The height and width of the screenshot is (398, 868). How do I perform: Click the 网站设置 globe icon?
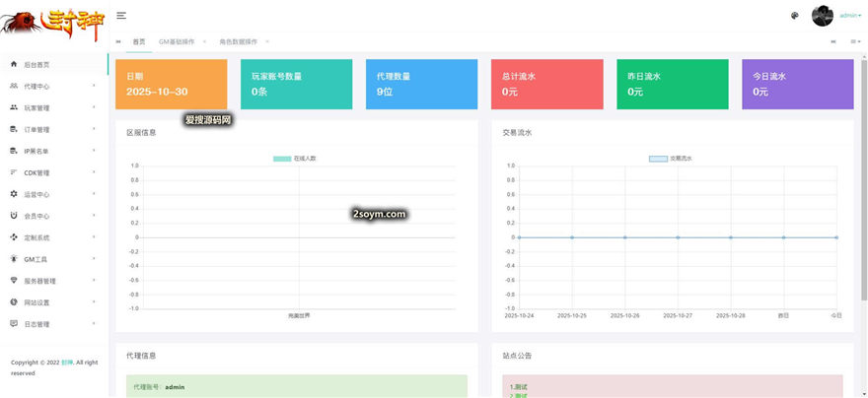[14, 302]
